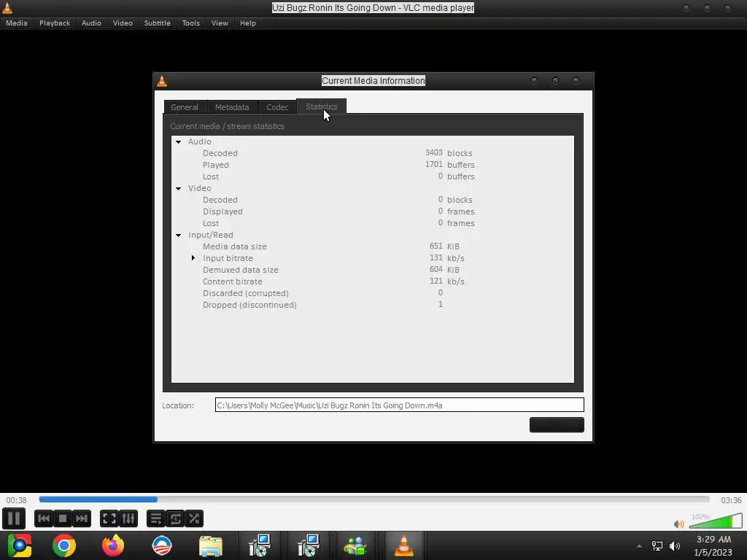Click VLC cone taskbar icon

[404, 545]
